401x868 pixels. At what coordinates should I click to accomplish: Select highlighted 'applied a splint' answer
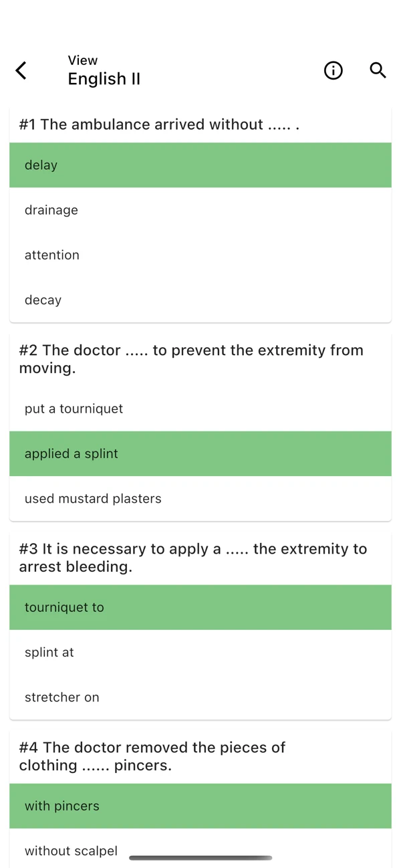coord(200,453)
